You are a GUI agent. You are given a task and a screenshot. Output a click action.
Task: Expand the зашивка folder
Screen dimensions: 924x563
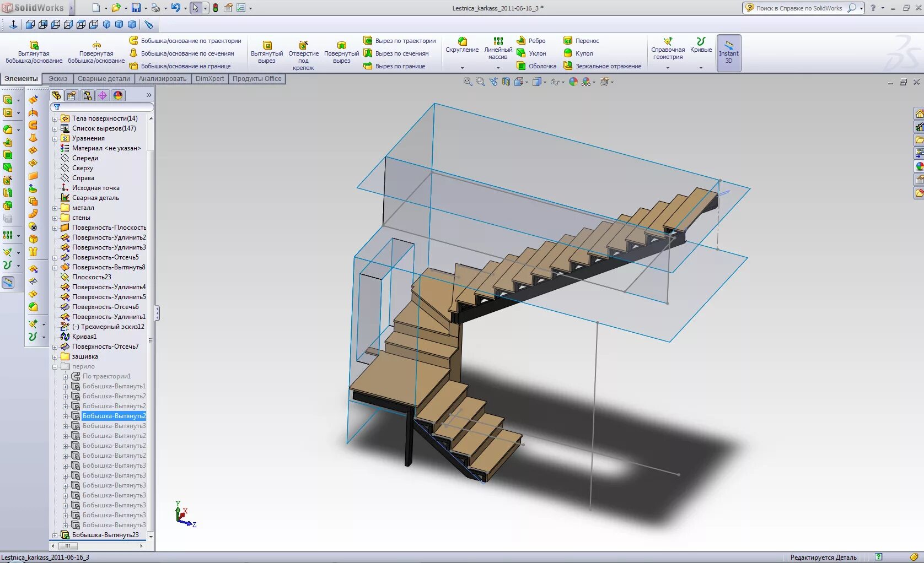55,356
